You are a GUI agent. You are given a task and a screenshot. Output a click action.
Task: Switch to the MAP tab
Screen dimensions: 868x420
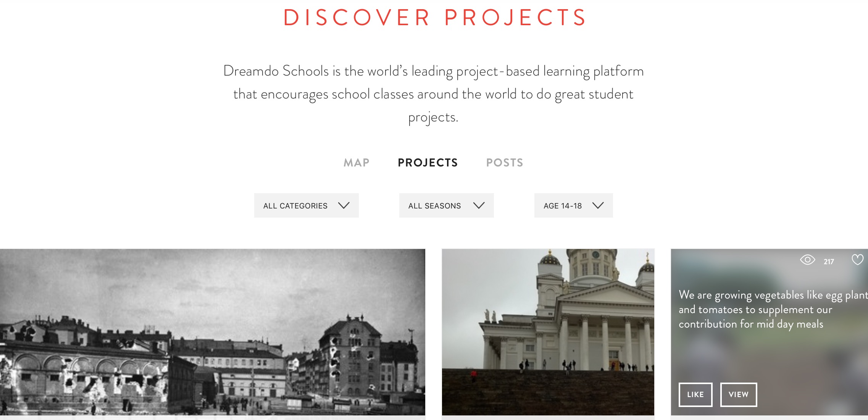[x=357, y=163]
